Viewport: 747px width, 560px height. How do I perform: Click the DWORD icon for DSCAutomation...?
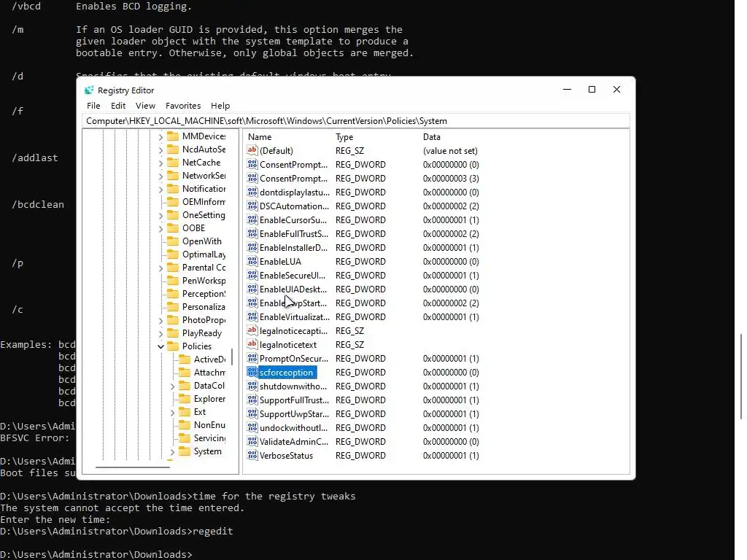[x=252, y=206]
